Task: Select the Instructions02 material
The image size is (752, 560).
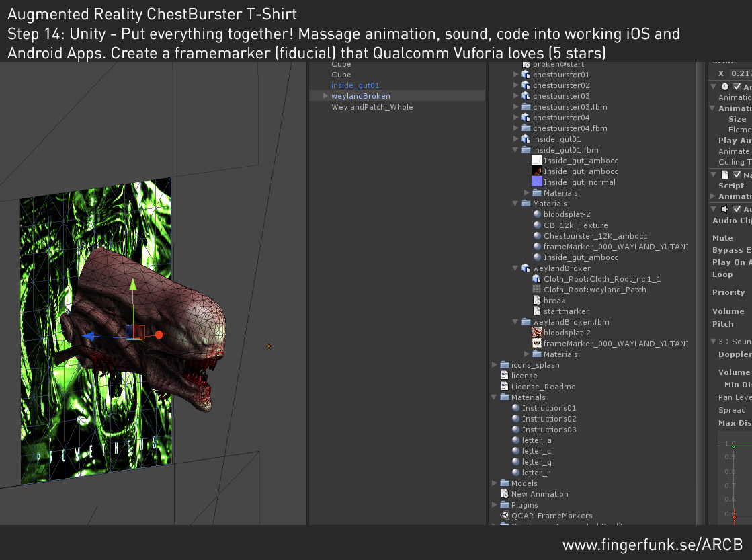Action: click(x=549, y=419)
